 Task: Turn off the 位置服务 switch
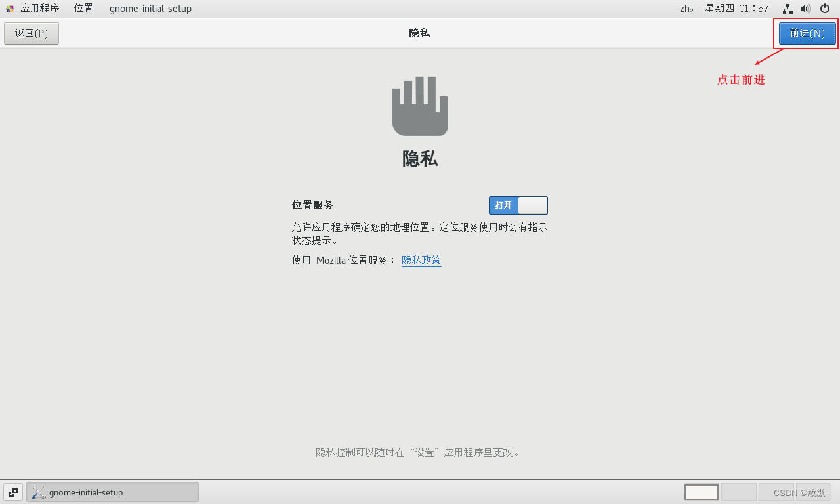(x=518, y=205)
